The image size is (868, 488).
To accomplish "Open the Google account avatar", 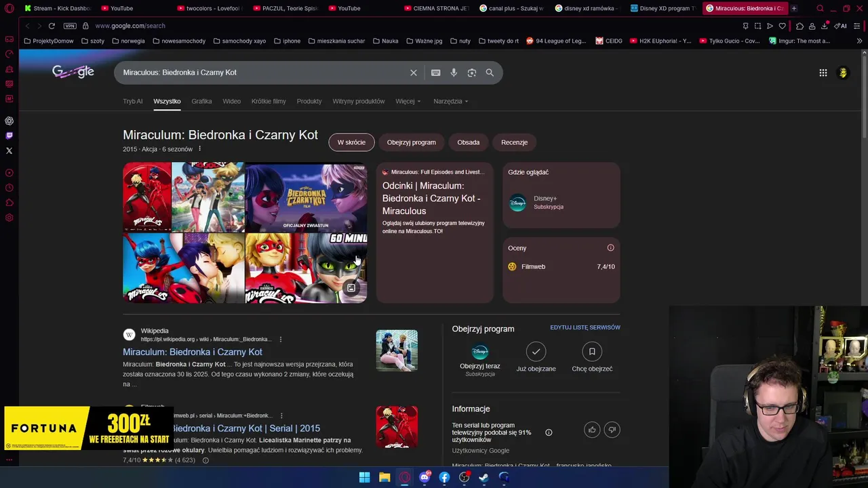I will point(843,73).
